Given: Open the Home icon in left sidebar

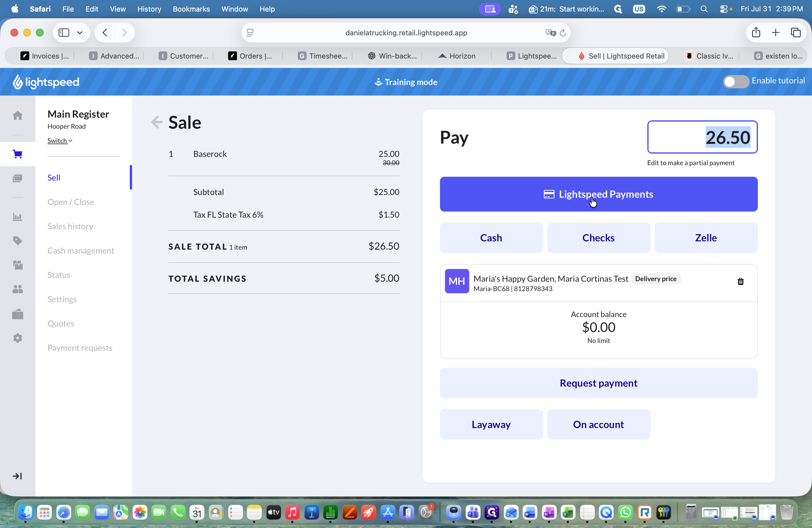Looking at the screenshot, I should (17, 116).
